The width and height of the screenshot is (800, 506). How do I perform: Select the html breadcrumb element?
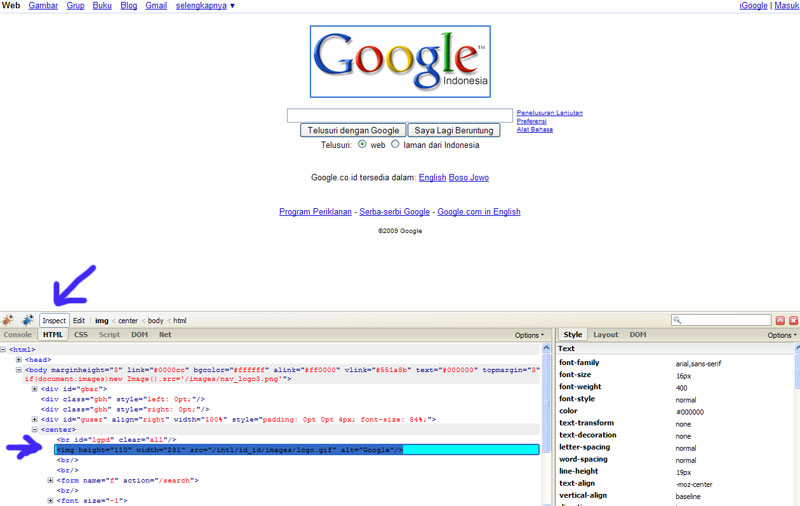click(x=180, y=321)
